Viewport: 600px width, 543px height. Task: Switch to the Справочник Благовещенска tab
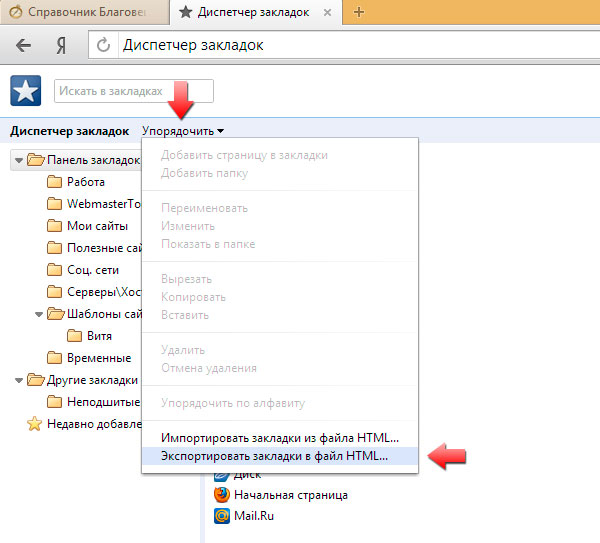coord(84,12)
